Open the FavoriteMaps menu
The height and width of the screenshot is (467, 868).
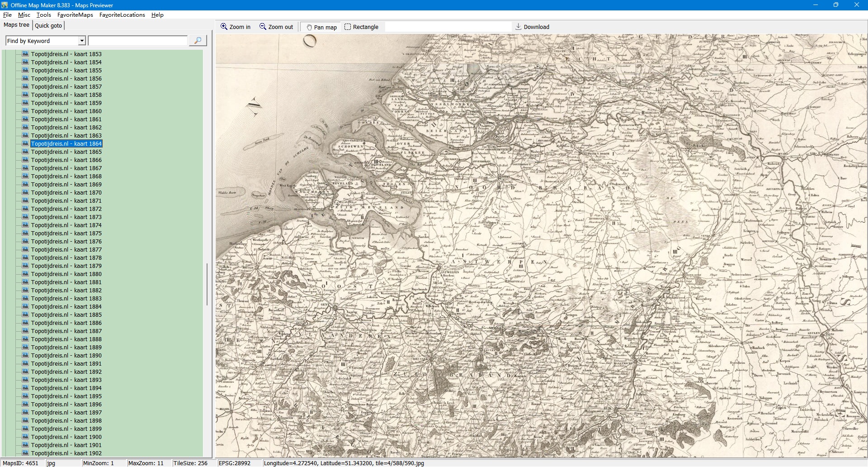point(75,15)
